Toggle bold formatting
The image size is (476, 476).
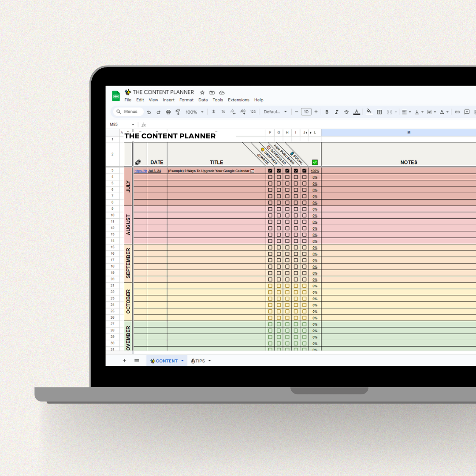coord(327,112)
